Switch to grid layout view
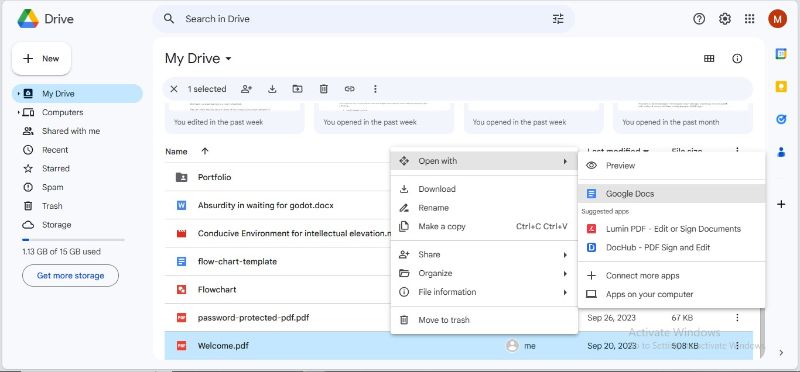 coord(709,59)
